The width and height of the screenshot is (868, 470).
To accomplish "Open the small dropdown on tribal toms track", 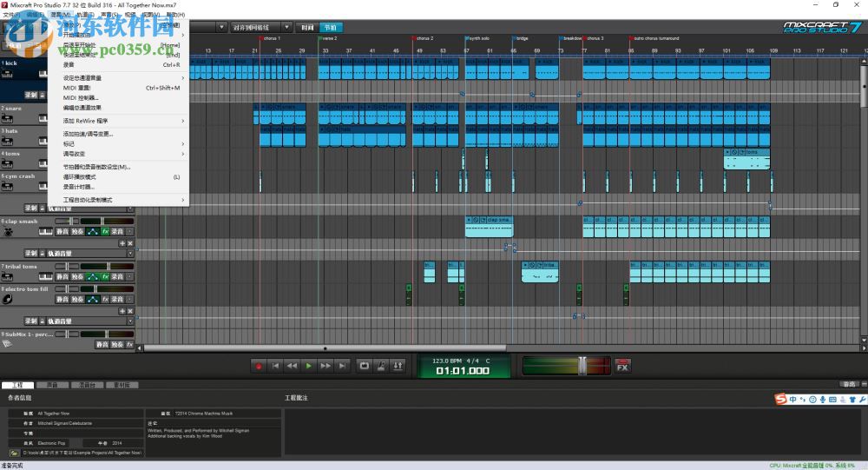I will coord(130,276).
